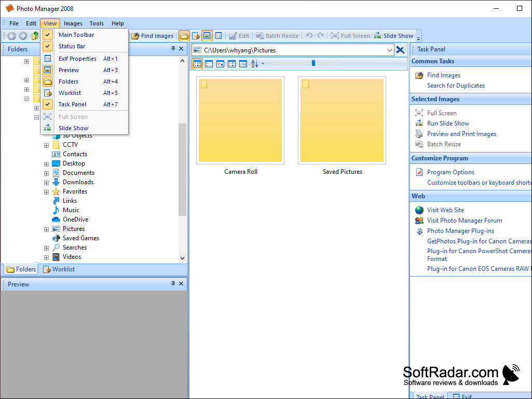Select the fourth view mode icon

(x=231, y=63)
